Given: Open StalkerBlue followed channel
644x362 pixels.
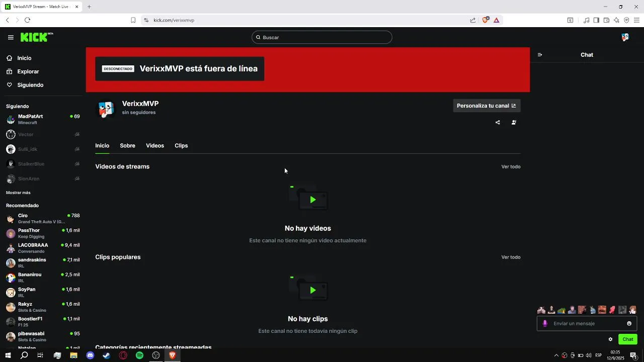Looking at the screenshot, I should (x=43, y=164).
